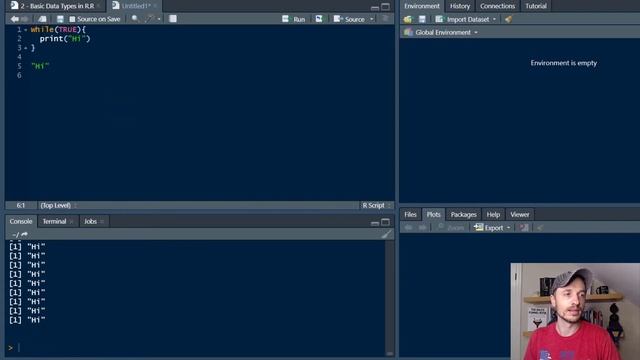Switch to the Plots tab
Image resolution: width=640 pixels, height=360 pixels.
click(x=433, y=214)
